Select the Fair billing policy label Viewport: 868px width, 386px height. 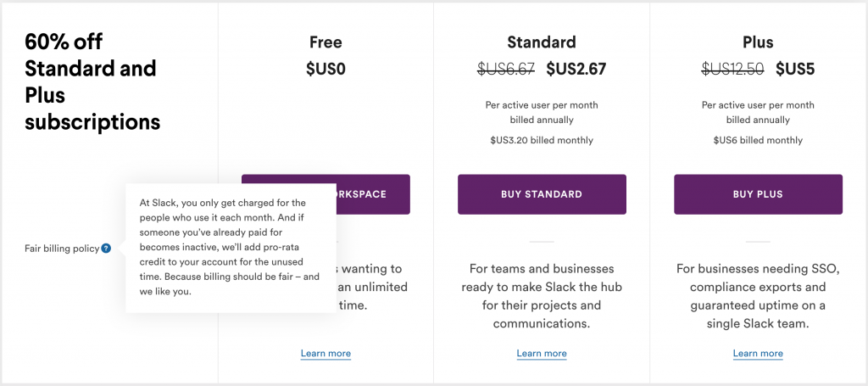coord(62,249)
